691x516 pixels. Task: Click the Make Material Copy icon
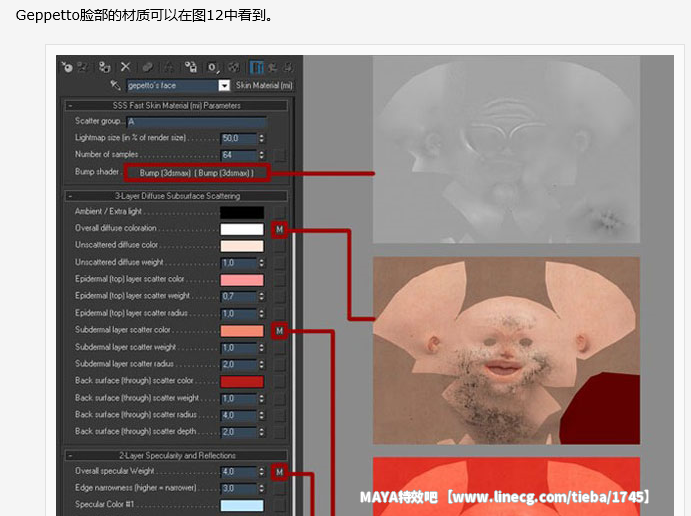(x=147, y=67)
